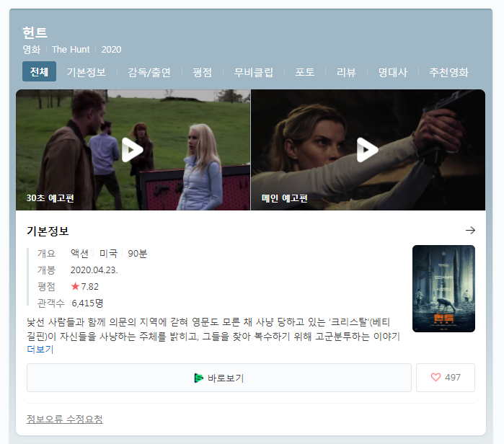Click the movie synopsis paragraph
504x444 pixels.
213,329
